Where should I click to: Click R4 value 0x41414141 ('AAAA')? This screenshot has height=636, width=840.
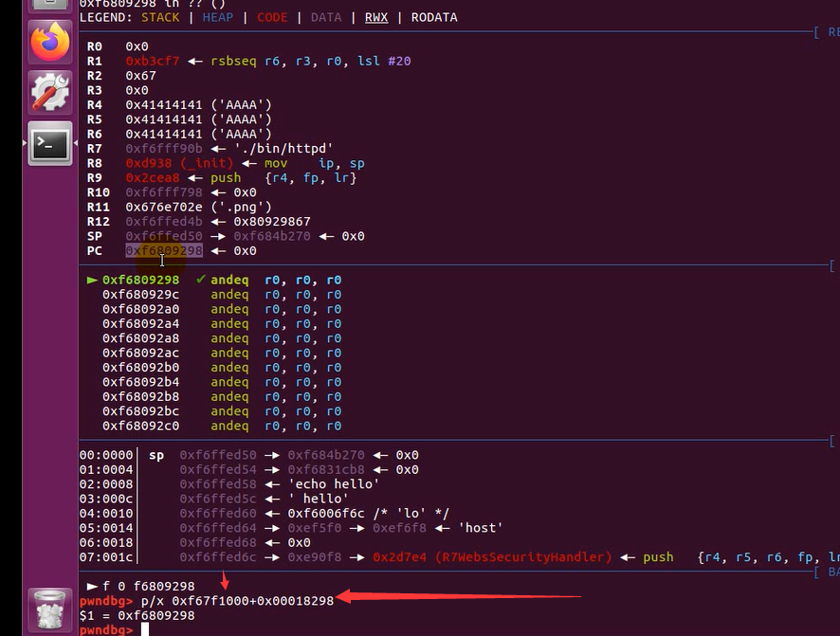click(x=198, y=105)
